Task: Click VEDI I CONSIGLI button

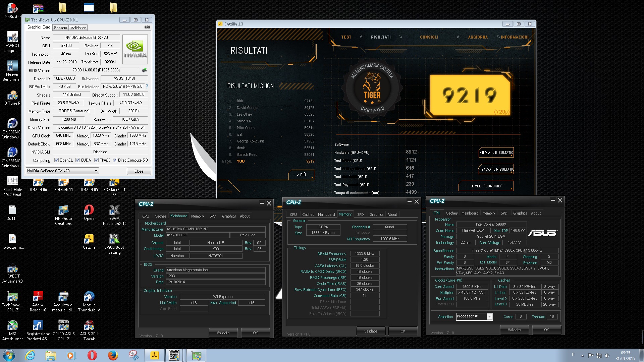Action: [x=486, y=186]
